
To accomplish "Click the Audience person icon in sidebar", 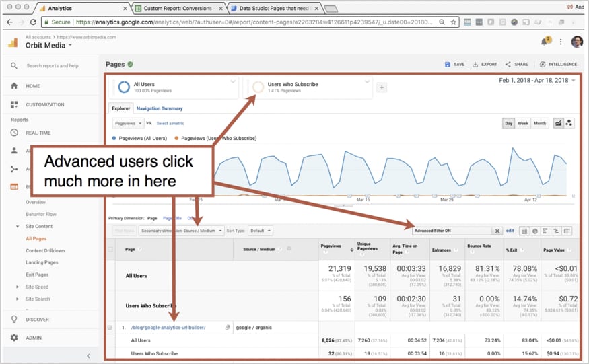I will (x=14, y=151).
